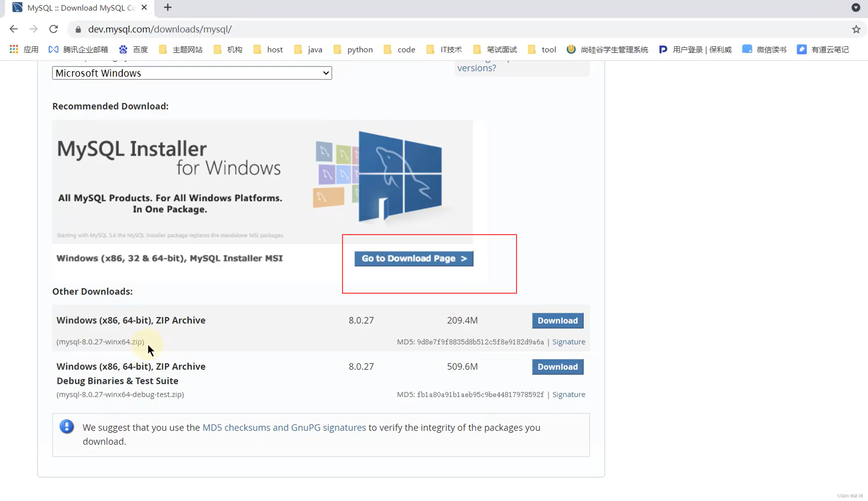Click the 209.4M file size text

click(462, 320)
